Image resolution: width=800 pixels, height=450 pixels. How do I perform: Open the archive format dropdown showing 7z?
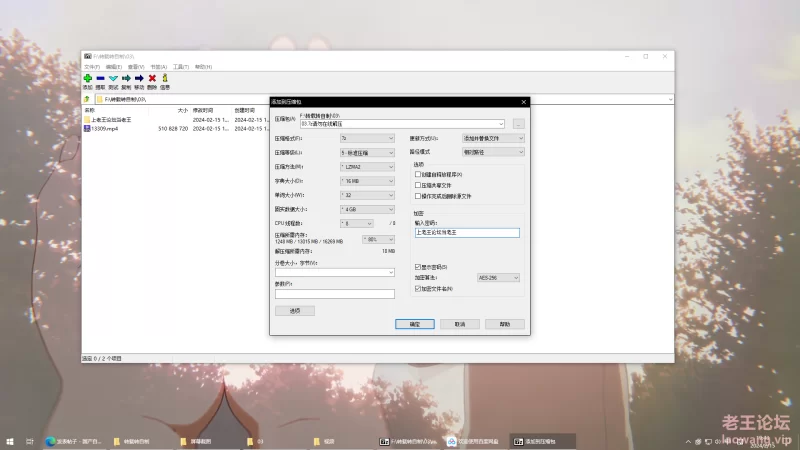tap(367, 138)
